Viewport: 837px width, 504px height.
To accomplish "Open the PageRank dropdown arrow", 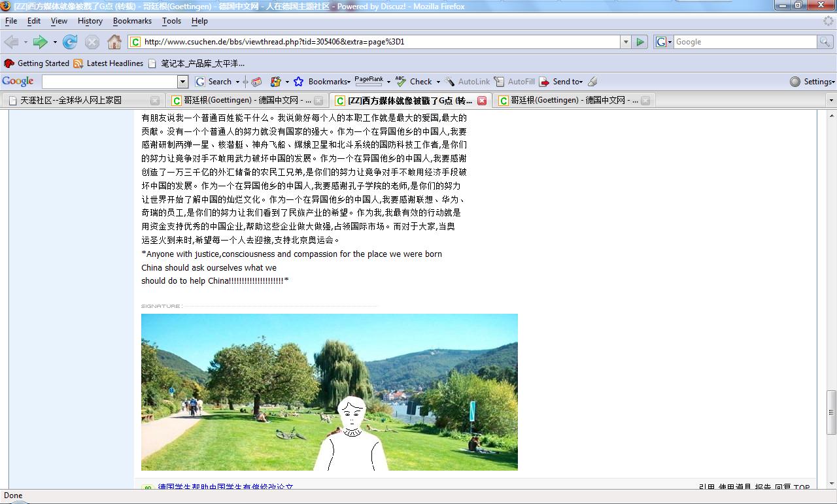I will click(388, 82).
